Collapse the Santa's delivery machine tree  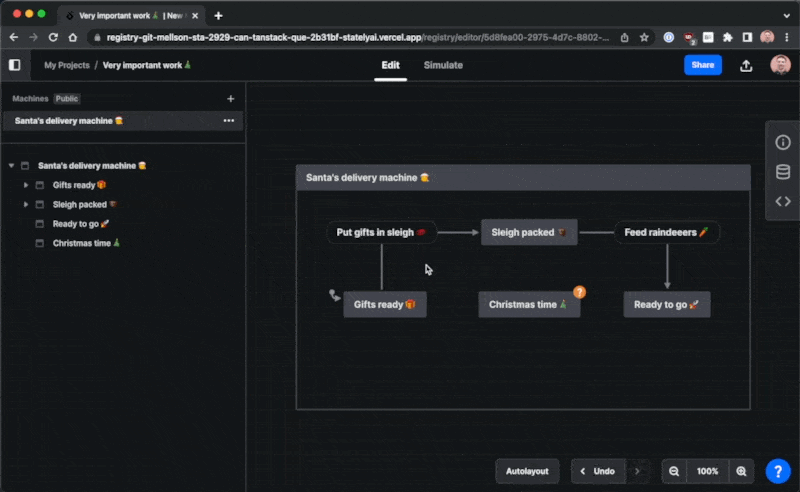tap(11, 166)
